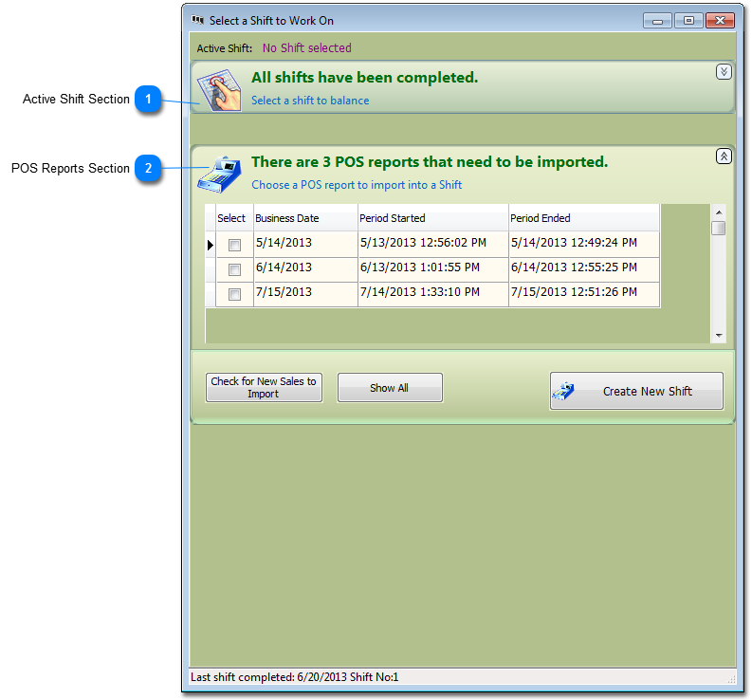The height and width of the screenshot is (700, 752).
Task: Click the row indicator arrow beside 5/14/2013
Action: tap(211, 245)
